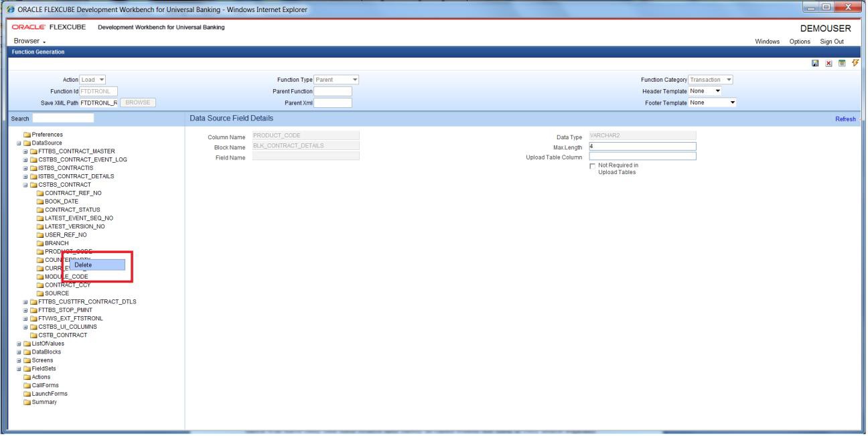Expand the CSTBS_UI_COLUMNS node
This screenshot has width=868, height=436.
[25, 327]
